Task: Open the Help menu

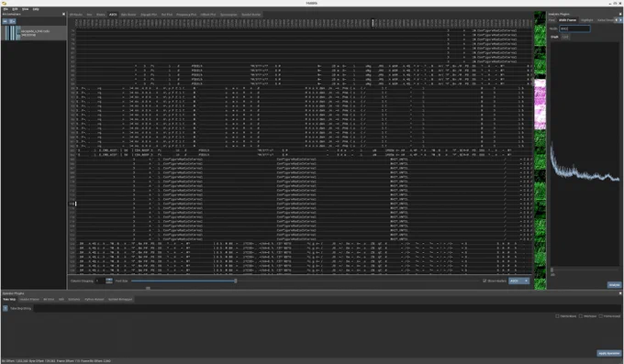Action: pyautogui.click(x=36, y=9)
